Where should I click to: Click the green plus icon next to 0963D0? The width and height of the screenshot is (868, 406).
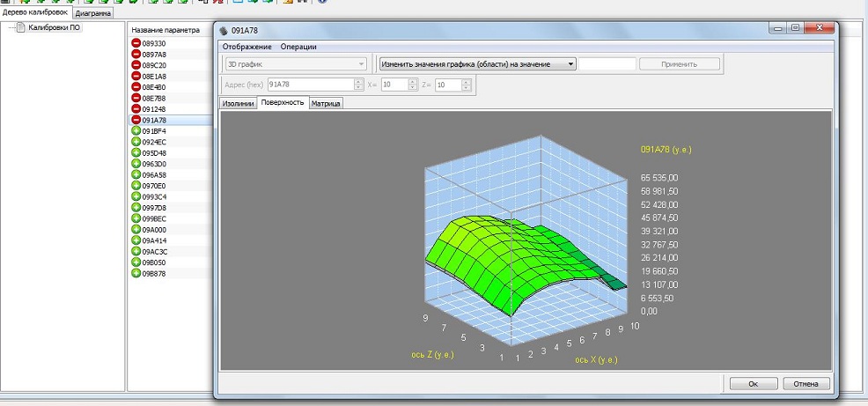point(136,164)
